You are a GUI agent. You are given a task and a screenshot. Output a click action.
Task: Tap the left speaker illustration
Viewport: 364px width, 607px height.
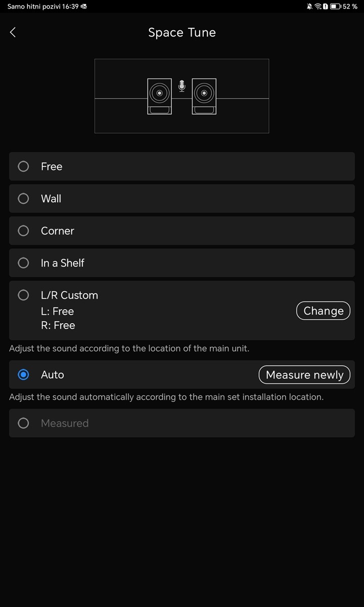[x=159, y=96]
